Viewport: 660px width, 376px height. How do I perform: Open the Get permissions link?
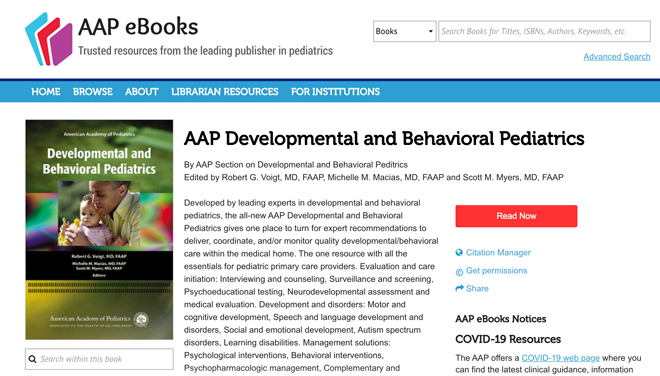click(497, 271)
